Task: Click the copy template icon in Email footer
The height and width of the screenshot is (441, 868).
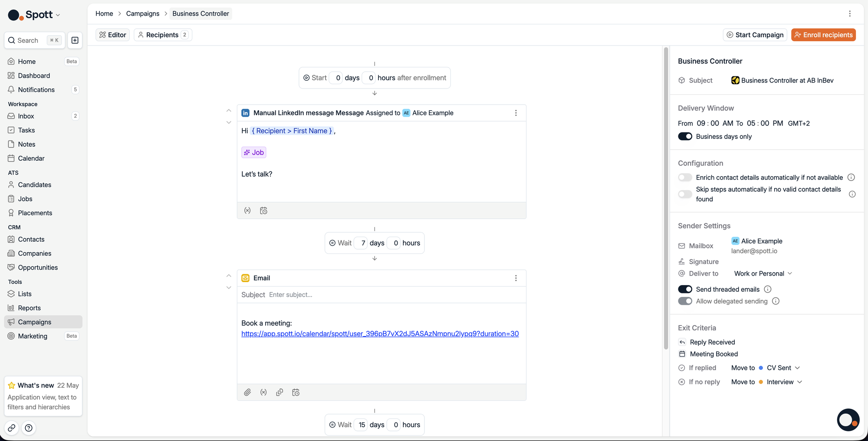Action: [279, 392]
